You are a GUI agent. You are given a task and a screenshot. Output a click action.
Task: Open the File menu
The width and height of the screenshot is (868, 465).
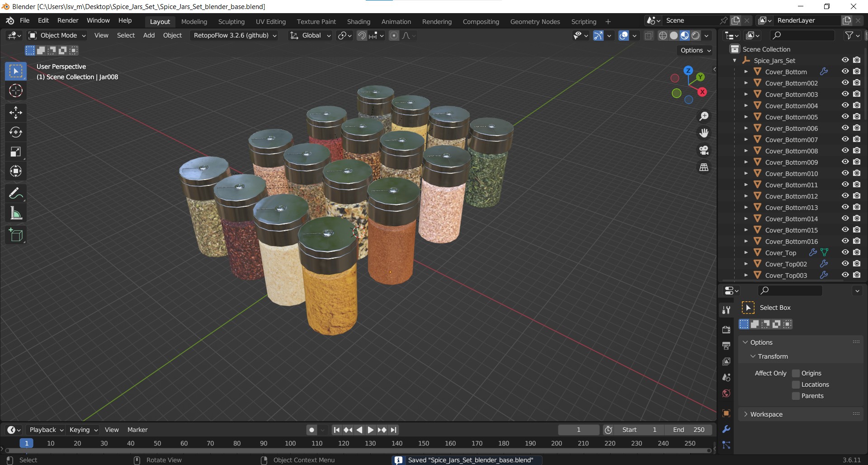pyautogui.click(x=25, y=21)
